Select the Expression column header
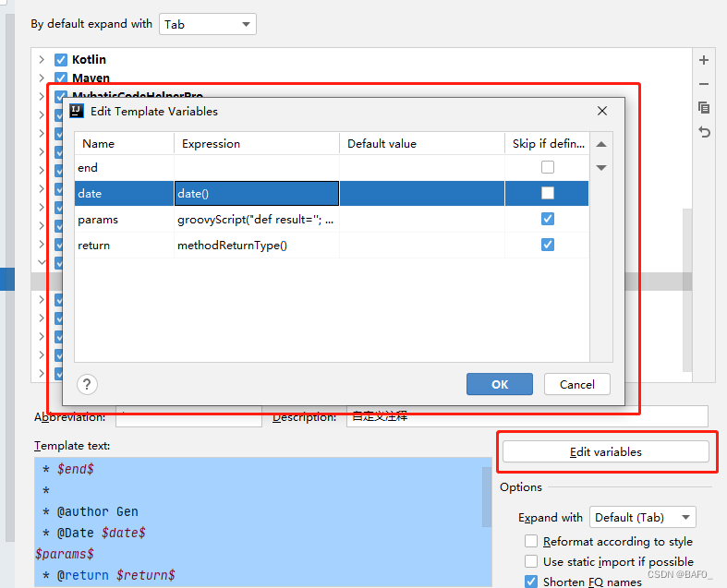The height and width of the screenshot is (588, 727). coord(257,144)
